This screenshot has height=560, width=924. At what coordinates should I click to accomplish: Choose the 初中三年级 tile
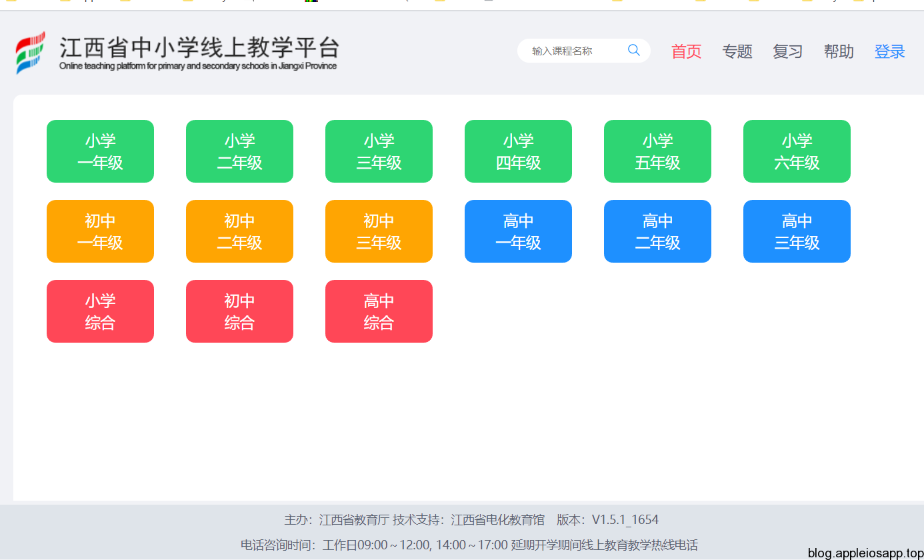(x=379, y=231)
